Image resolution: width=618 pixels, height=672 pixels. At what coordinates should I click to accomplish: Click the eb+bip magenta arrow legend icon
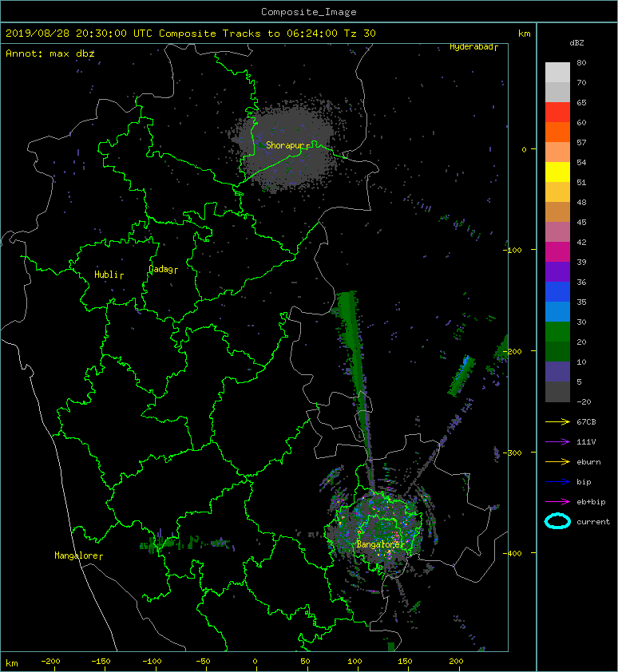[x=557, y=501]
